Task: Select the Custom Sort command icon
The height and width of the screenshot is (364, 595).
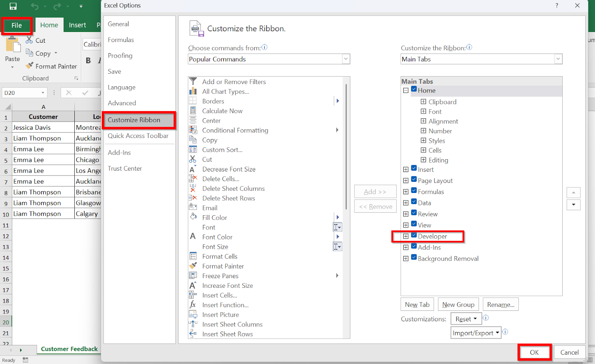Action: pyautogui.click(x=193, y=149)
